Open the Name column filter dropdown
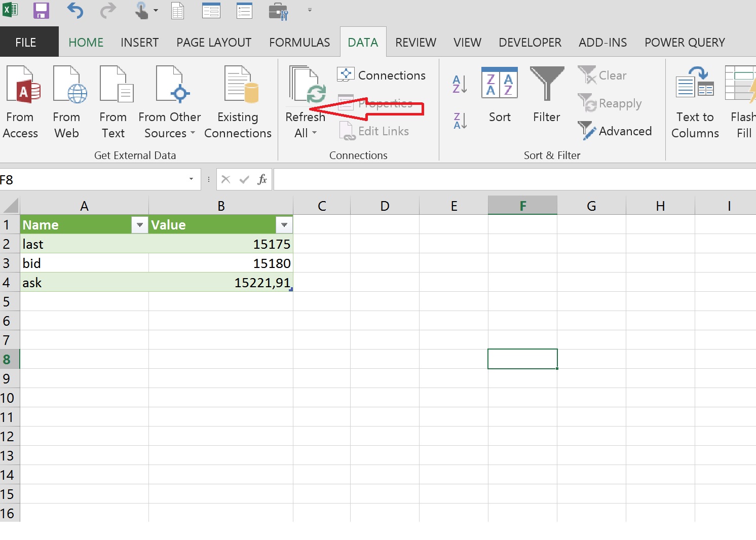This screenshot has height=540, width=756. tap(139, 225)
